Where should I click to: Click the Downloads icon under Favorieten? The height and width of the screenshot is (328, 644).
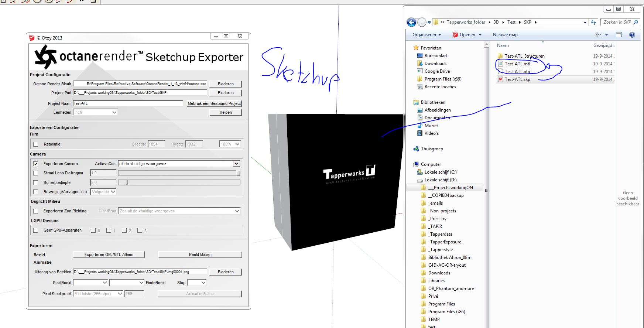(x=420, y=64)
